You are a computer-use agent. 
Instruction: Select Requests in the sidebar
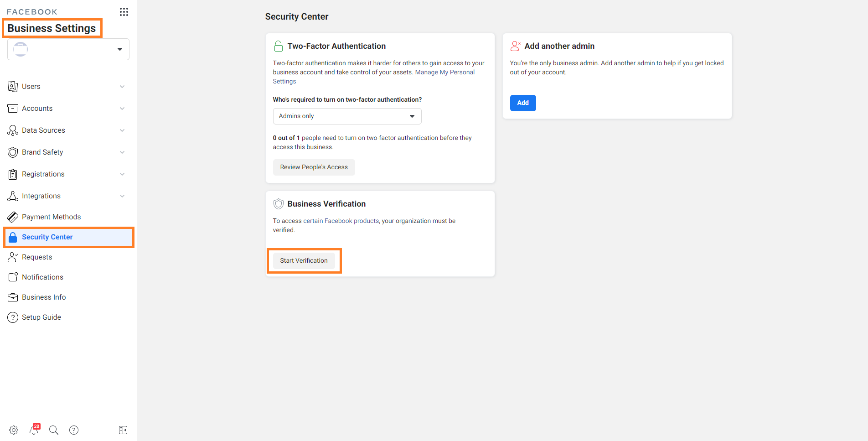(x=37, y=257)
